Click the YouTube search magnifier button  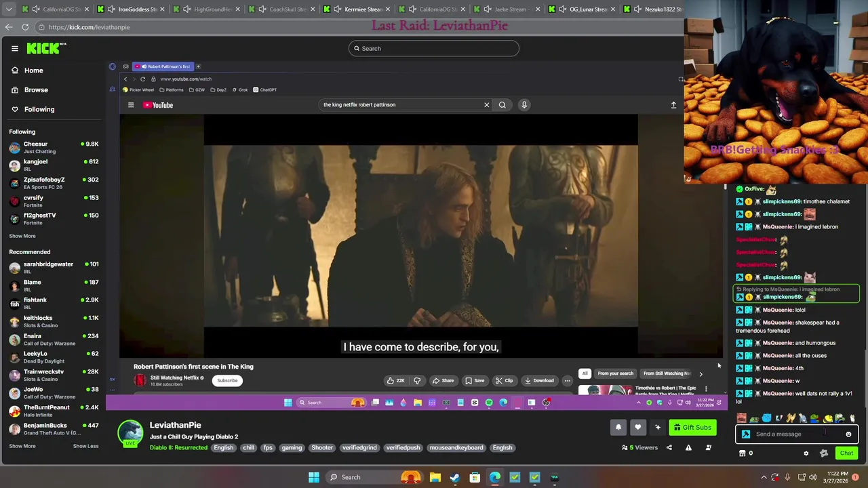click(x=502, y=105)
